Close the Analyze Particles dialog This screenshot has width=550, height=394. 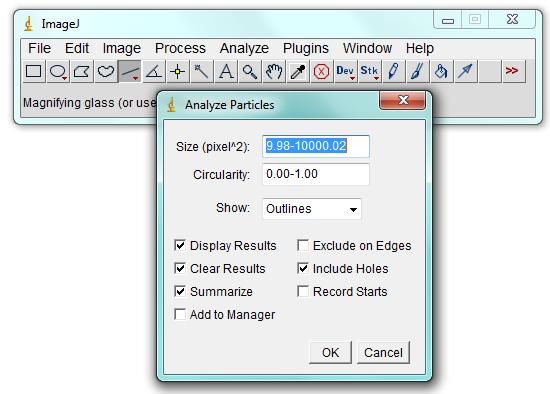(403, 100)
